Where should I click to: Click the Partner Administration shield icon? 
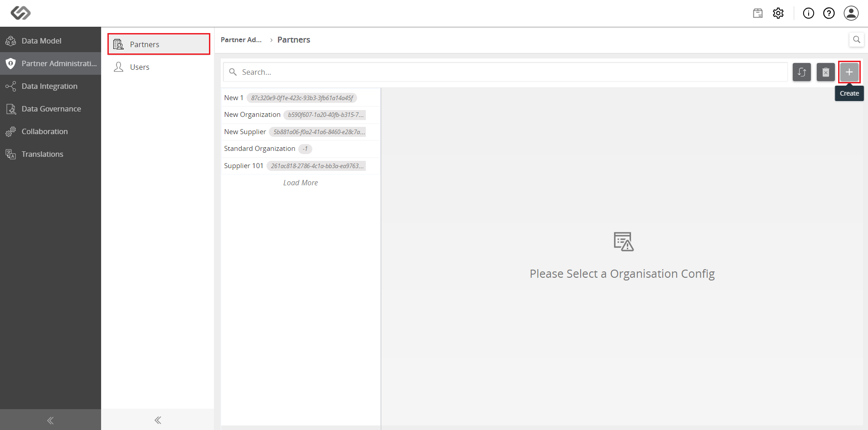(x=11, y=63)
